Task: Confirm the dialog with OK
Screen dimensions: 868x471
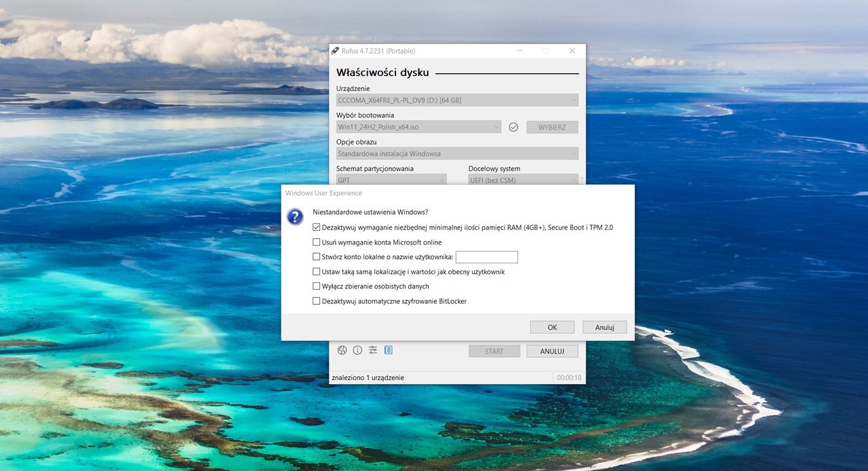Action: 552,327
